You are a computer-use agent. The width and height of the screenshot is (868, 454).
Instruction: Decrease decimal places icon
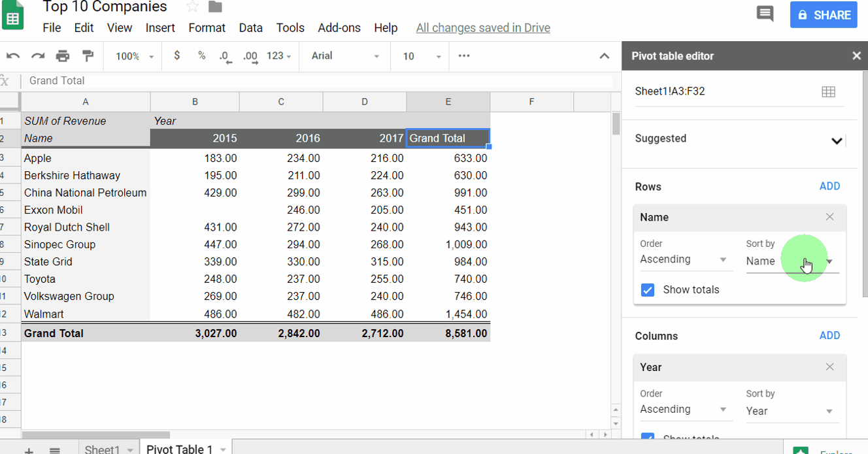(225, 56)
